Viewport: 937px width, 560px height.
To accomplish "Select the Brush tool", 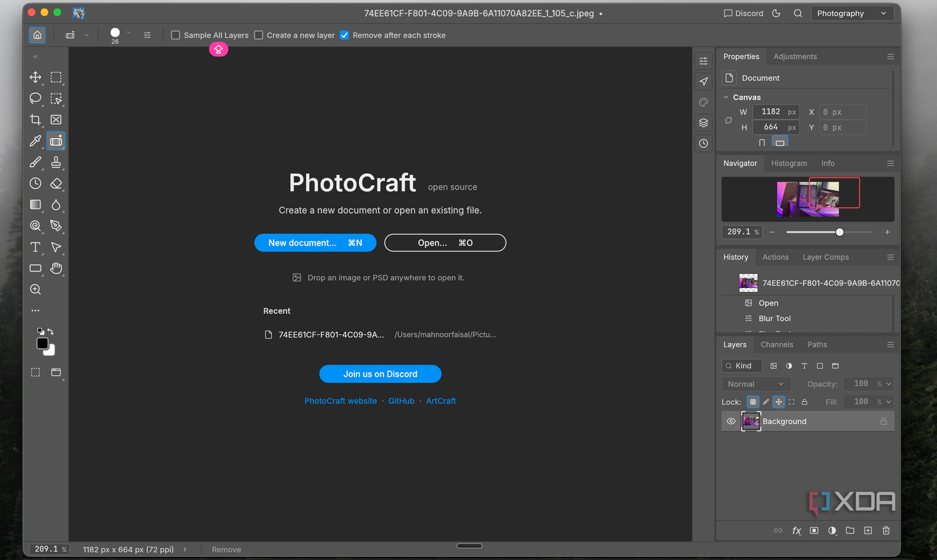I will point(36,163).
